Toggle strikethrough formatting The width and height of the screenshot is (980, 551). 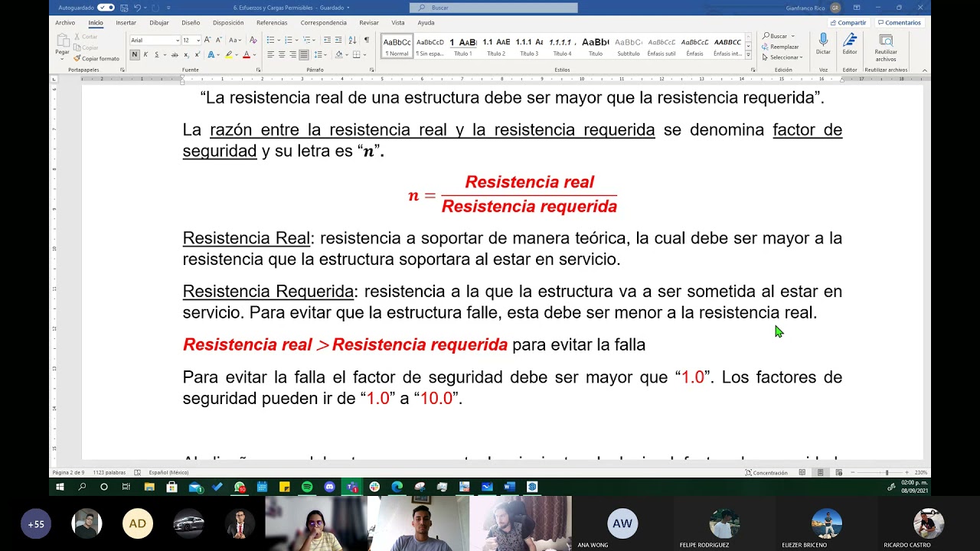click(175, 54)
